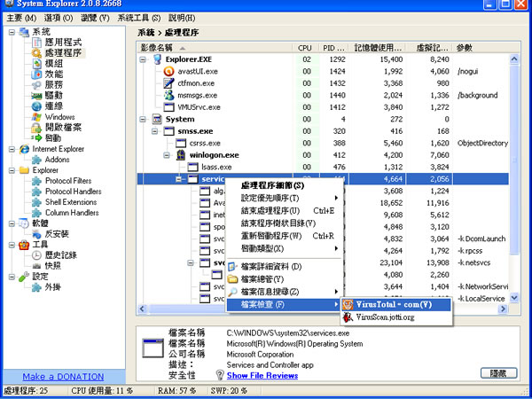Open the 效能 performance icon in sidebar
Screen dimensions: 532x399
pos(36,74)
